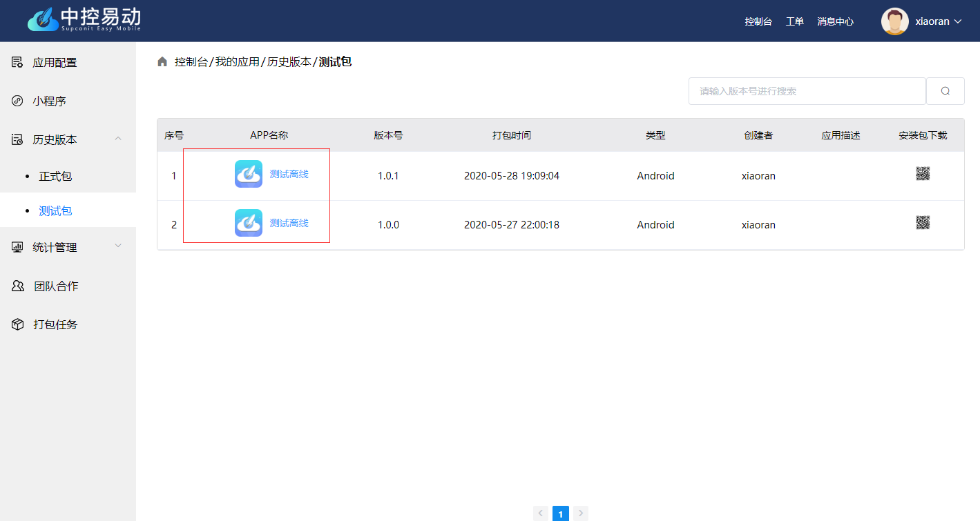This screenshot has height=521, width=980.
Task: Click the 应用描述 column header
Action: (840, 135)
